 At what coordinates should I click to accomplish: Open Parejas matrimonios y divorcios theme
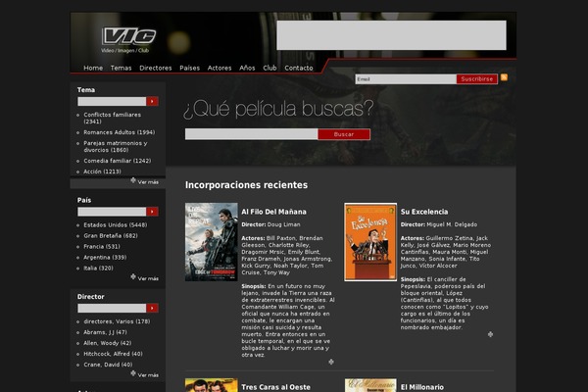(x=115, y=146)
